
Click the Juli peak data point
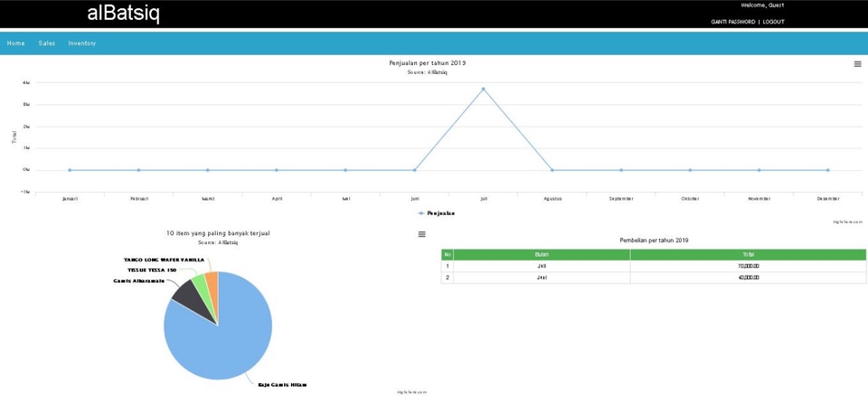pyautogui.click(x=483, y=89)
